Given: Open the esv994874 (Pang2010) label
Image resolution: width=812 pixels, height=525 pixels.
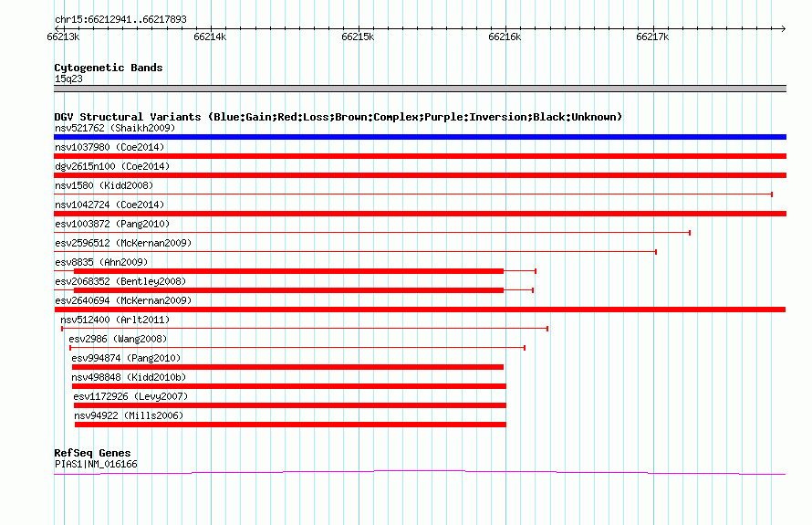Looking at the screenshot, I should point(126,358).
